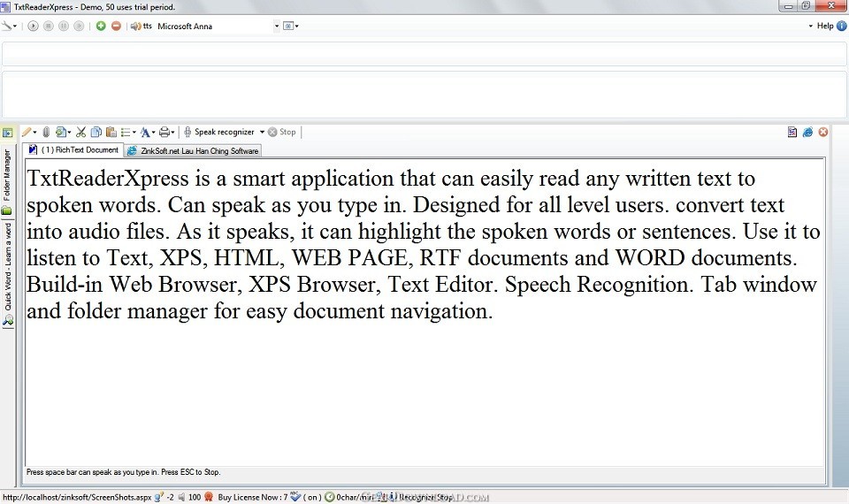849x504 pixels.
Task: Click the blue info icon beside Help
Action: click(841, 26)
